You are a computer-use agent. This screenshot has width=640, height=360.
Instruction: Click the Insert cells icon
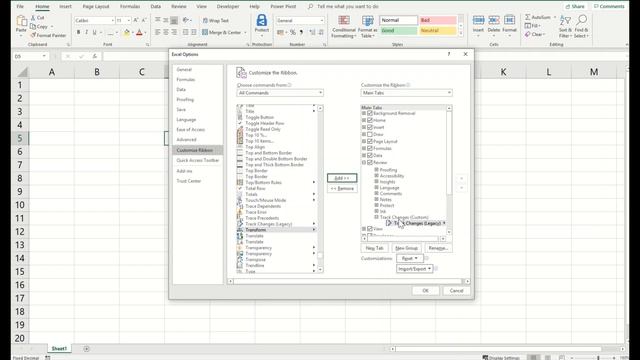pyautogui.click(x=478, y=20)
